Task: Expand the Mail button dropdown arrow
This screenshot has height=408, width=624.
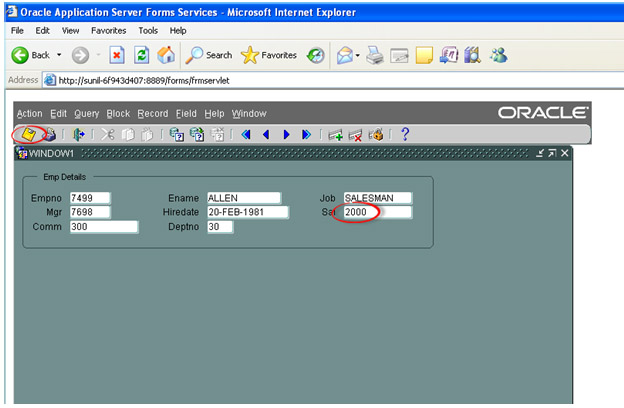Action: click(357, 55)
